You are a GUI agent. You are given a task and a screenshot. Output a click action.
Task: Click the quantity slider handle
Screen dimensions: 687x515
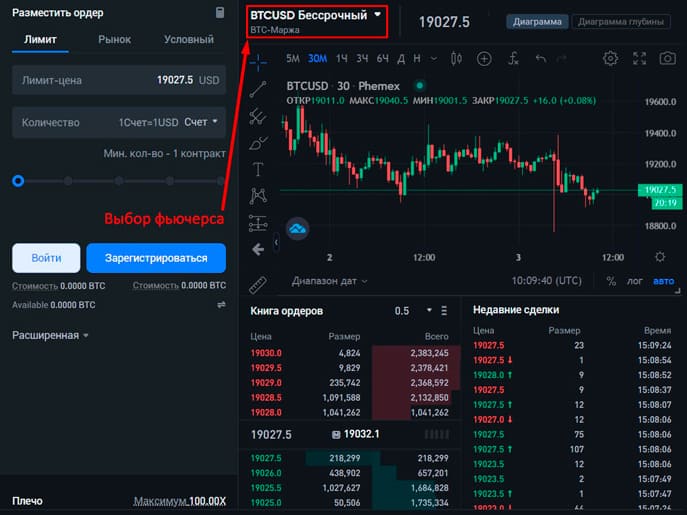(18, 181)
